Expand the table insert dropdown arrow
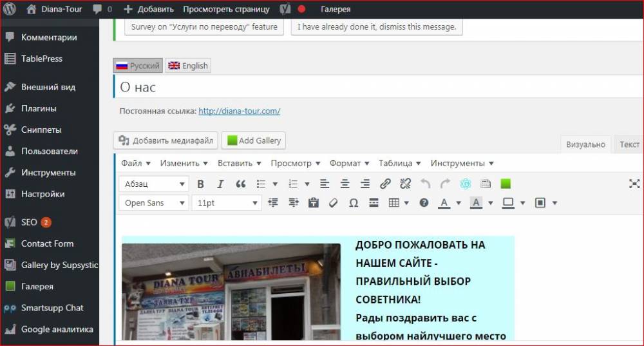Viewport: 644px width, 346px height. point(406,203)
